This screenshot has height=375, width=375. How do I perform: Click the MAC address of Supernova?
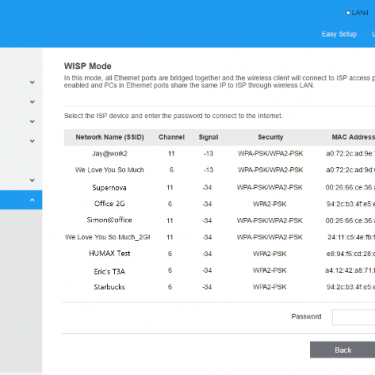click(x=350, y=188)
